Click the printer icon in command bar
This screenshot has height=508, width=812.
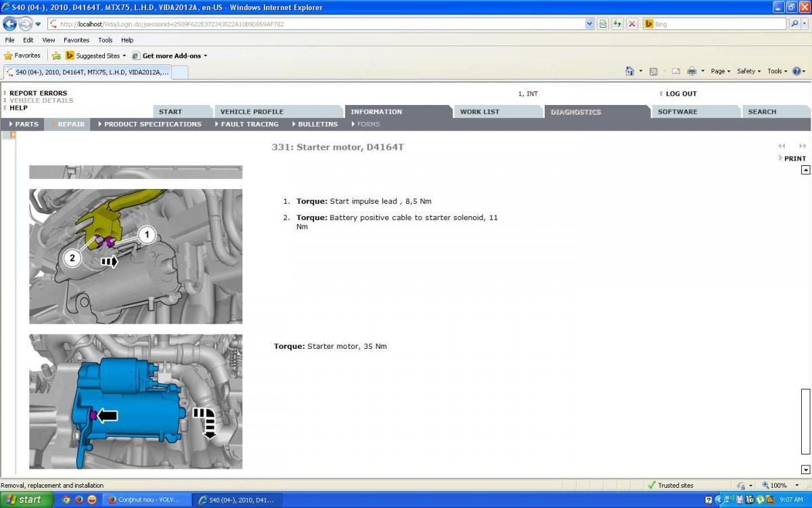pos(692,71)
